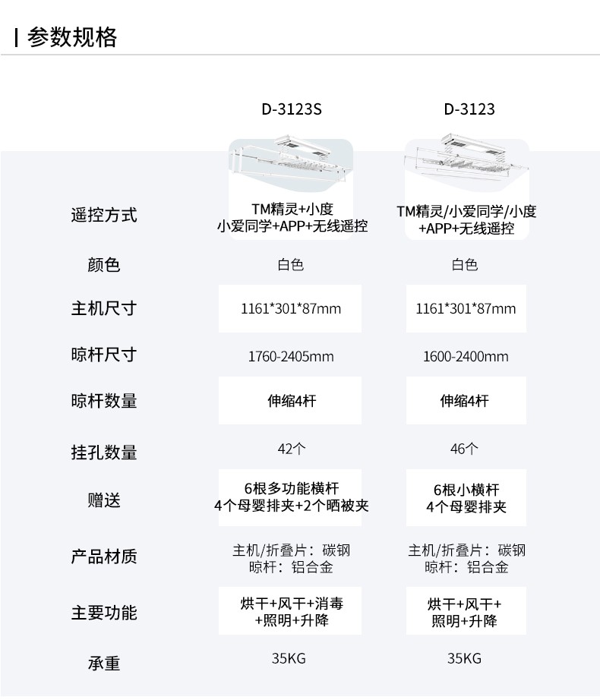Click the 参数规格 section title
This screenshot has height=700, width=600.
[x=72, y=37]
